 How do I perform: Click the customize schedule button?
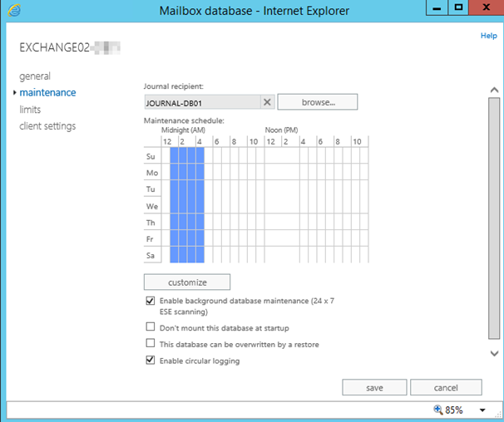click(x=187, y=282)
